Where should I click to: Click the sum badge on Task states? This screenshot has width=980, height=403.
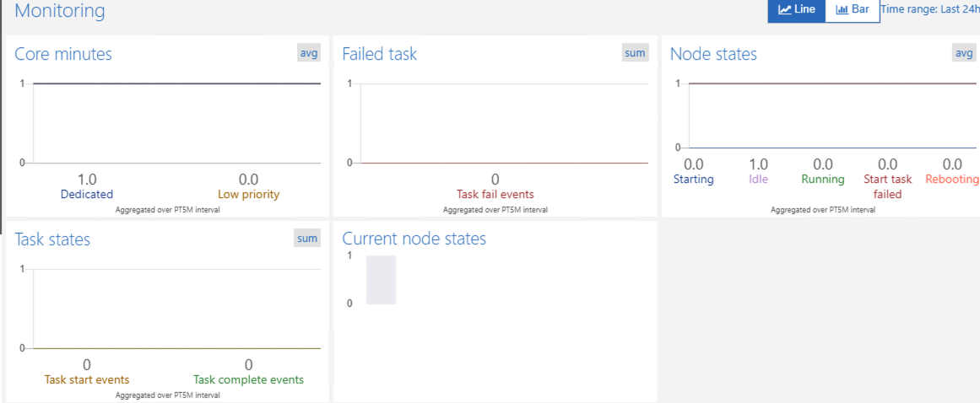307,239
